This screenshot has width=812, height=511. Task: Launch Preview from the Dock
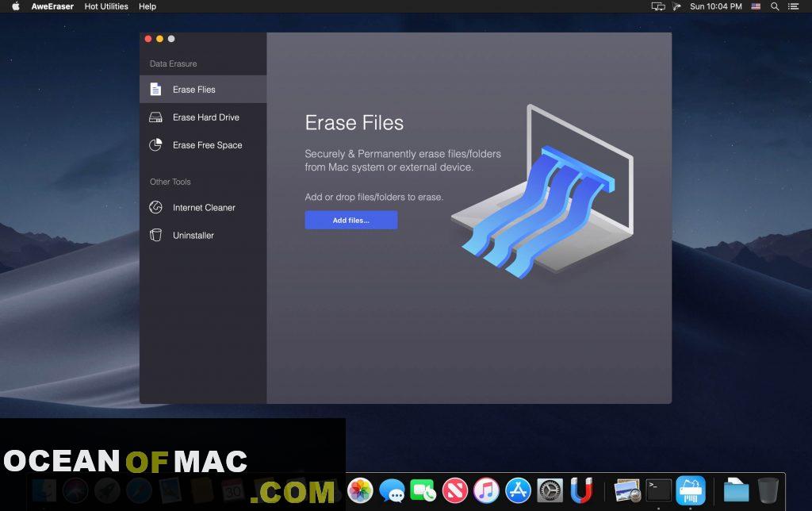click(x=627, y=490)
